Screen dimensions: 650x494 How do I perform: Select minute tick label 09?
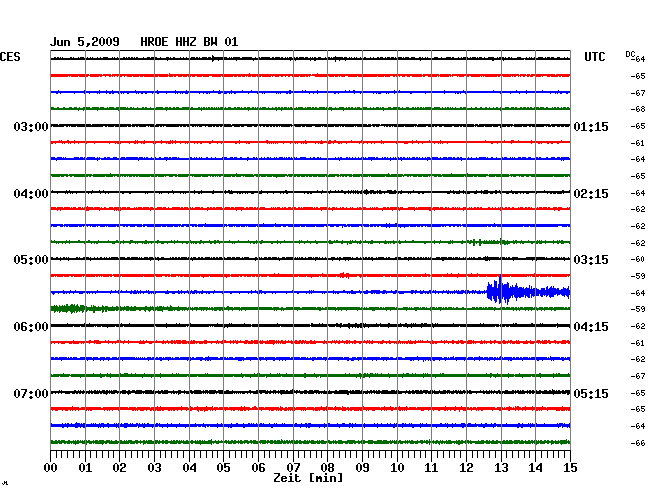coord(362,467)
